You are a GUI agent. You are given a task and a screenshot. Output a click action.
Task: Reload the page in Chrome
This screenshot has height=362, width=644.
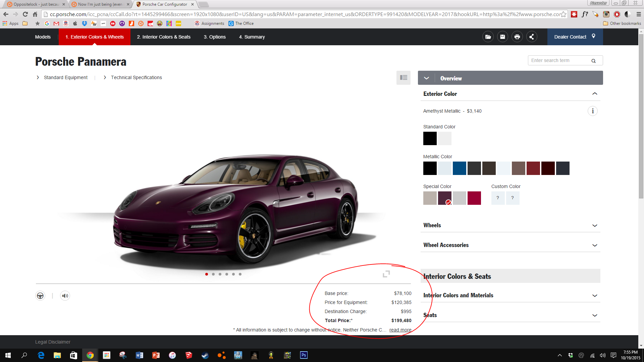pos(25,14)
